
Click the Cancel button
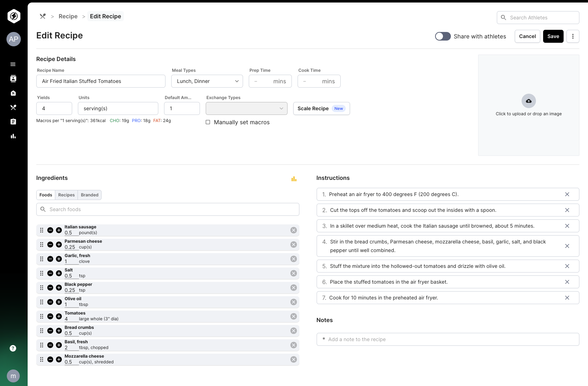pyautogui.click(x=527, y=36)
